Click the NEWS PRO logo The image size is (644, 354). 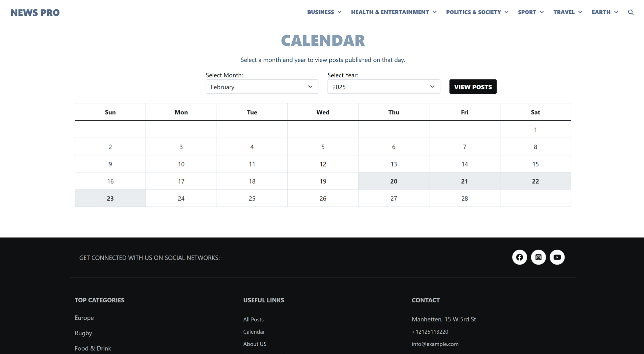(x=35, y=13)
